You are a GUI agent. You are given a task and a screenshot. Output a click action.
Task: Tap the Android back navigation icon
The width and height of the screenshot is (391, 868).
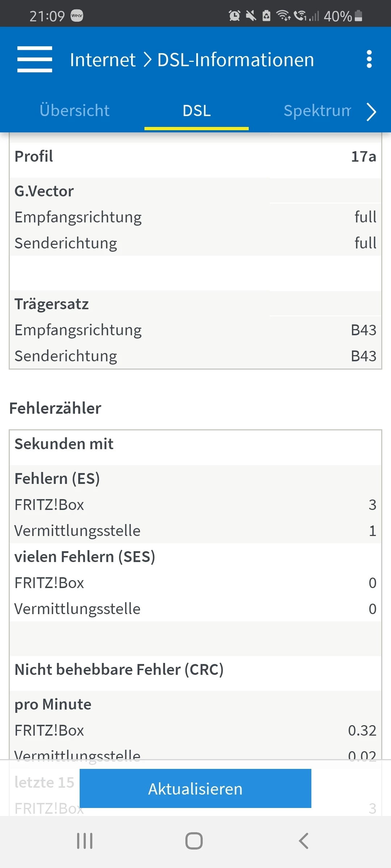[303, 841]
